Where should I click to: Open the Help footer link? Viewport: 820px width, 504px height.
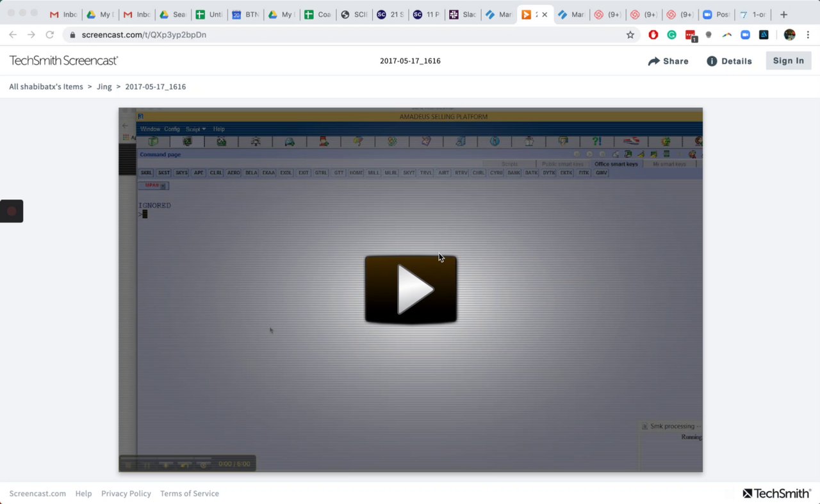pos(83,493)
